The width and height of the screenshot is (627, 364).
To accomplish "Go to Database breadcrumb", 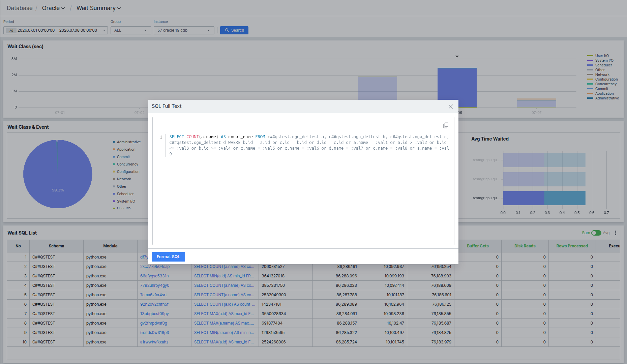I will pyautogui.click(x=20, y=8).
